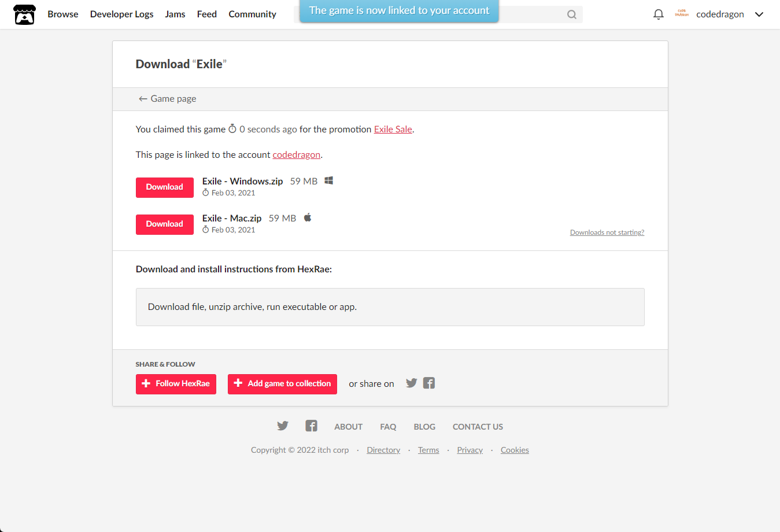Download Exile - Windows.zip

(165, 187)
